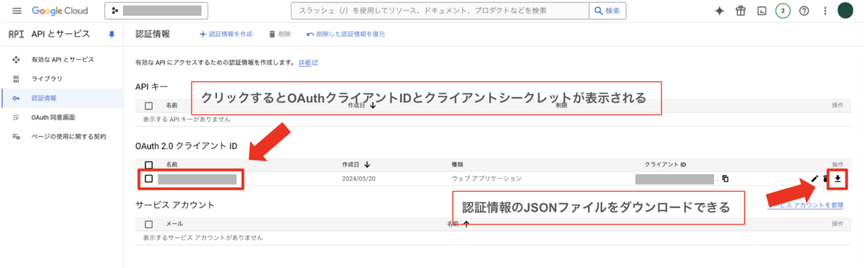This screenshot has height=268, width=868.
Task: Open ページの使用に関する契約 sidebar item
Action: click(68, 135)
